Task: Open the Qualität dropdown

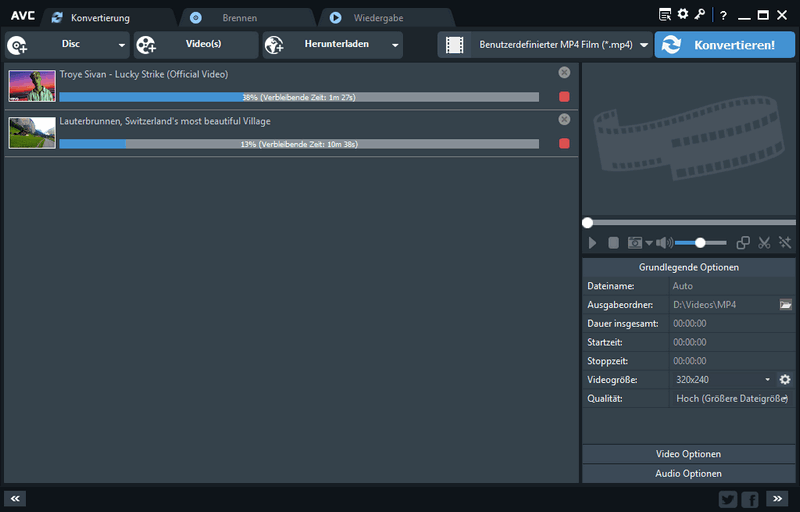Action: [x=732, y=399]
